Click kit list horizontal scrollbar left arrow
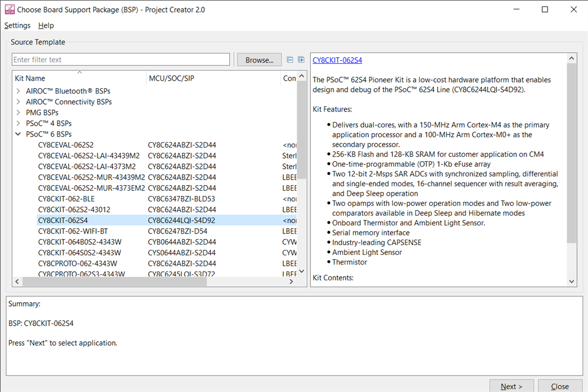Viewport: 588px width, 392px height. point(17,281)
